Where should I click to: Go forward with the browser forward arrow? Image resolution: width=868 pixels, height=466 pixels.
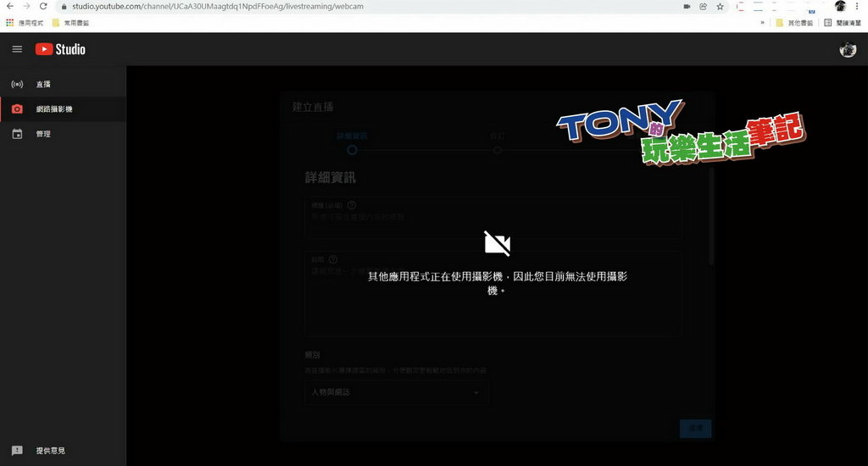(26, 6)
